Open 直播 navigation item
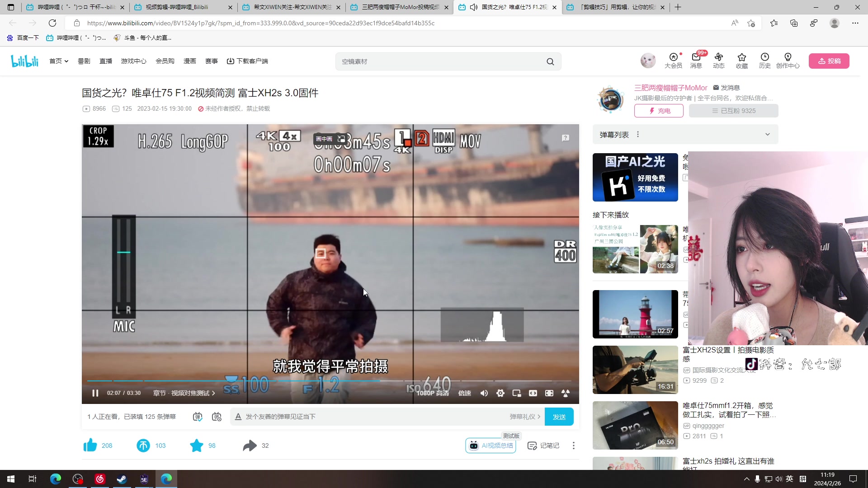Image resolution: width=868 pixels, height=488 pixels. tap(106, 61)
